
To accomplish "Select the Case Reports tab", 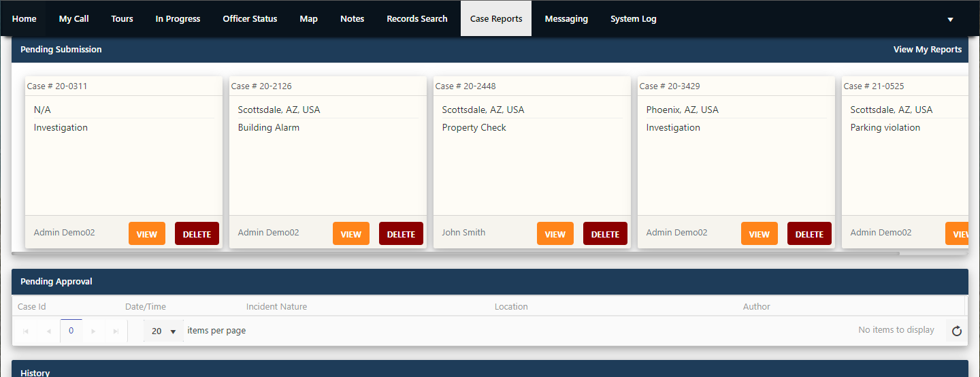I will click(x=496, y=18).
